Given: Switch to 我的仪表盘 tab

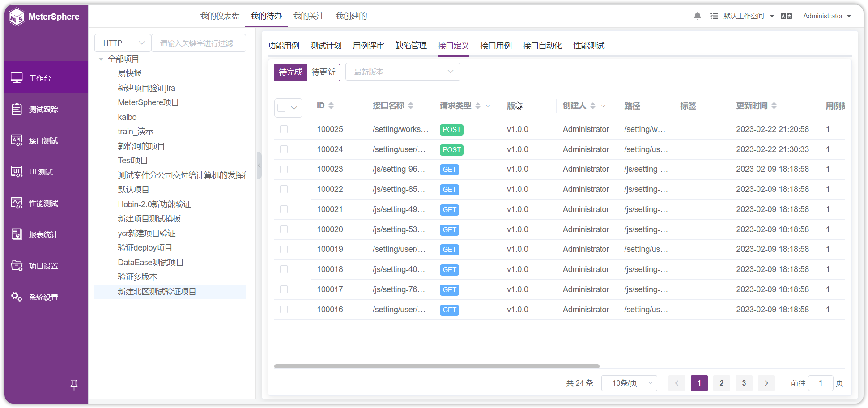Looking at the screenshot, I should click(x=220, y=16).
